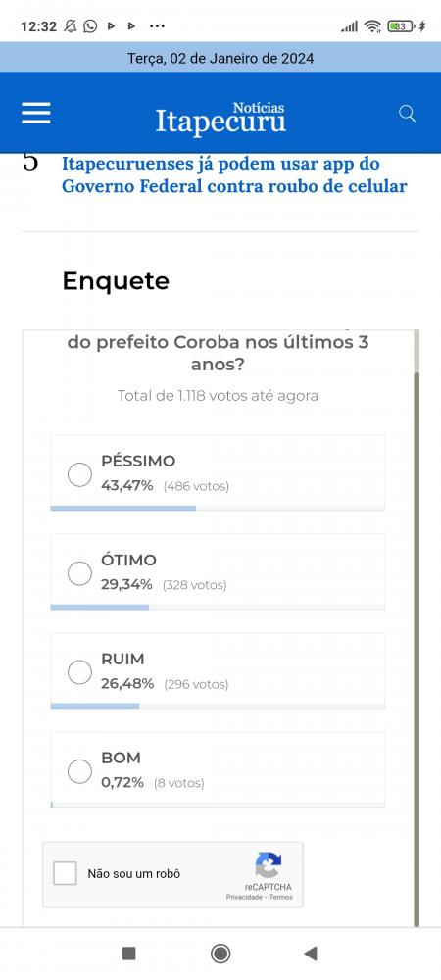This screenshot has height=980, width=441.
Task: Select the PÉSSIMO radio option
Action: [80, 474]
